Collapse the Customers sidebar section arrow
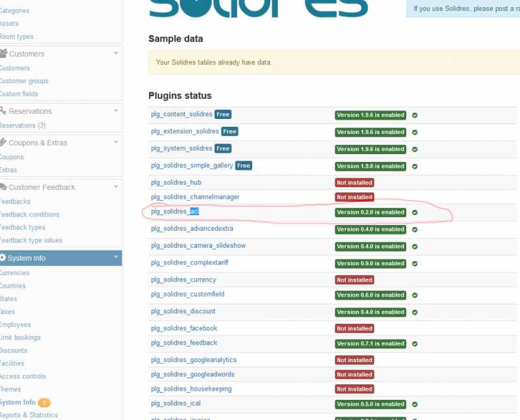This screenshot has height=420, width=520. pos(116,53)
